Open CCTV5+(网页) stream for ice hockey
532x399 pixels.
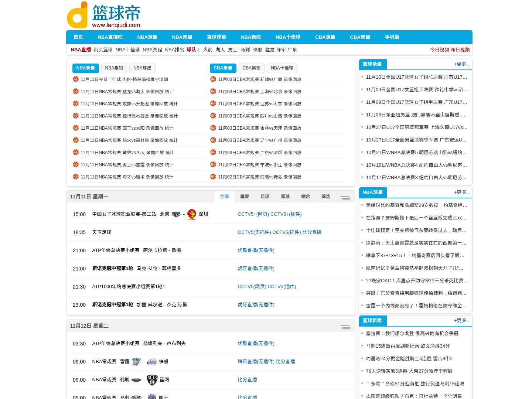(x=253, y=214)
